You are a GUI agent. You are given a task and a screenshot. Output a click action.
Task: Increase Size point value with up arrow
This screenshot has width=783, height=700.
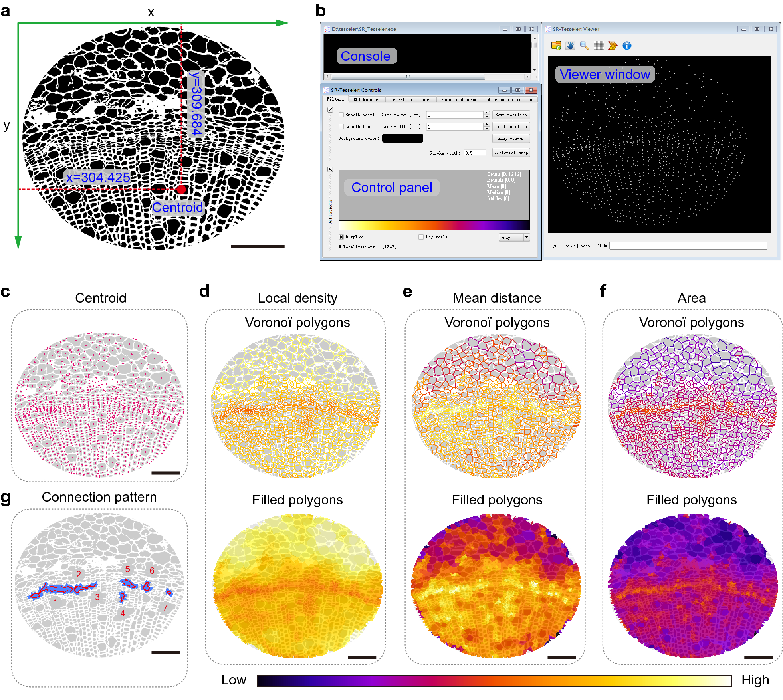click(x=486, y=113)
